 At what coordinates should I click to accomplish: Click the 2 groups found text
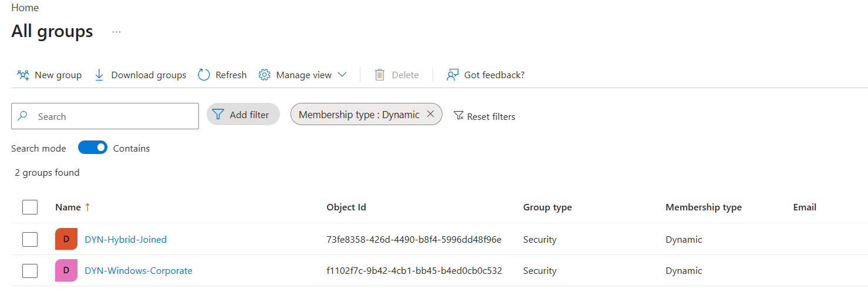pos(47,172)
